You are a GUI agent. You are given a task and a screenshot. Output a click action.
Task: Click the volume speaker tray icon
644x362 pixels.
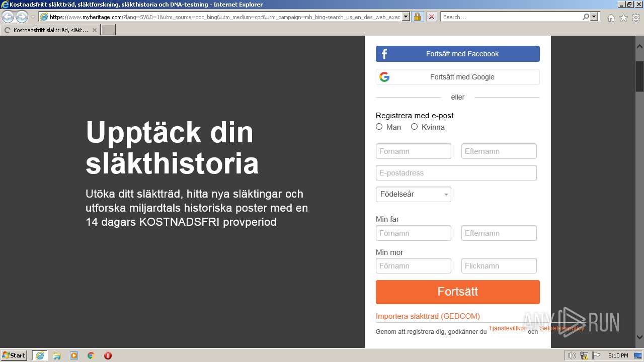pos(572,355)
